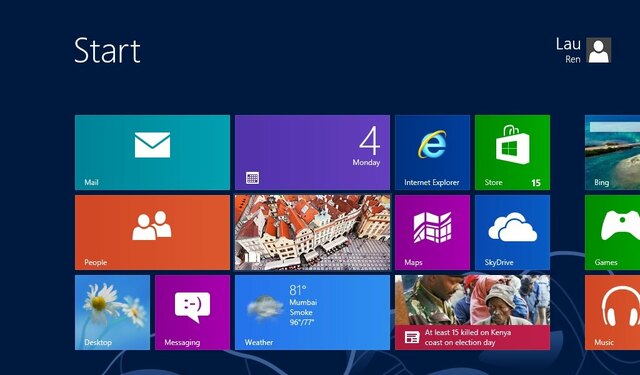Open the Games tile
The image size is (640, 375).
pyautogui.click(x=612, y=232)
